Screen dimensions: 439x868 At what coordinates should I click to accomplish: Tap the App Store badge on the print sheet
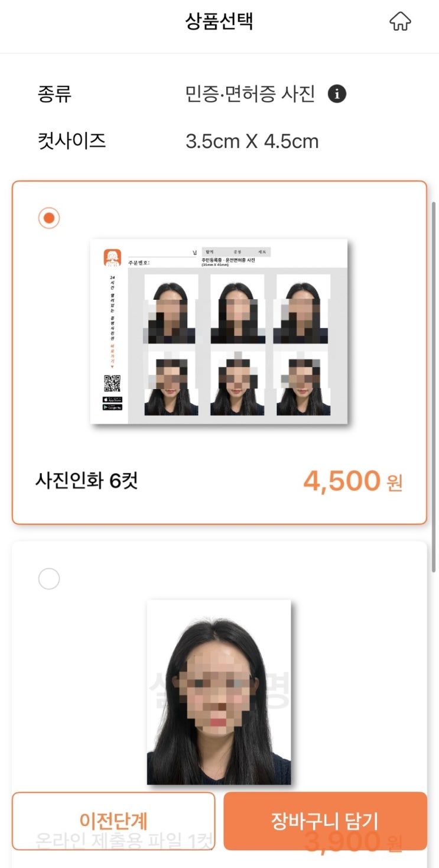point(112,399)
